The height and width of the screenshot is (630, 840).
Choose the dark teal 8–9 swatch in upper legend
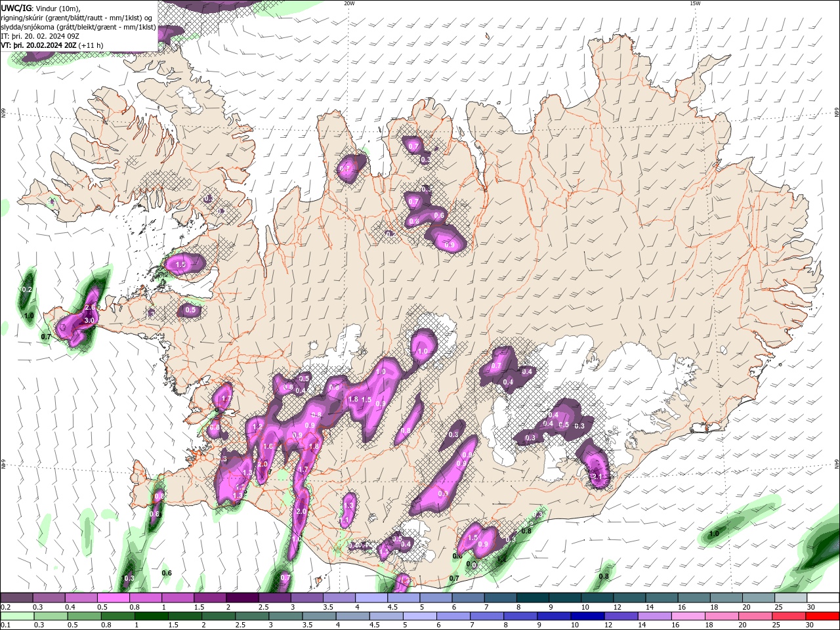[533, 598]
